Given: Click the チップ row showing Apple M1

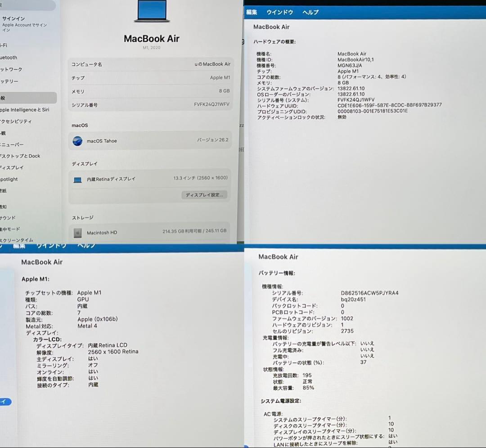Looking at the screenshot, I should 151,78.
